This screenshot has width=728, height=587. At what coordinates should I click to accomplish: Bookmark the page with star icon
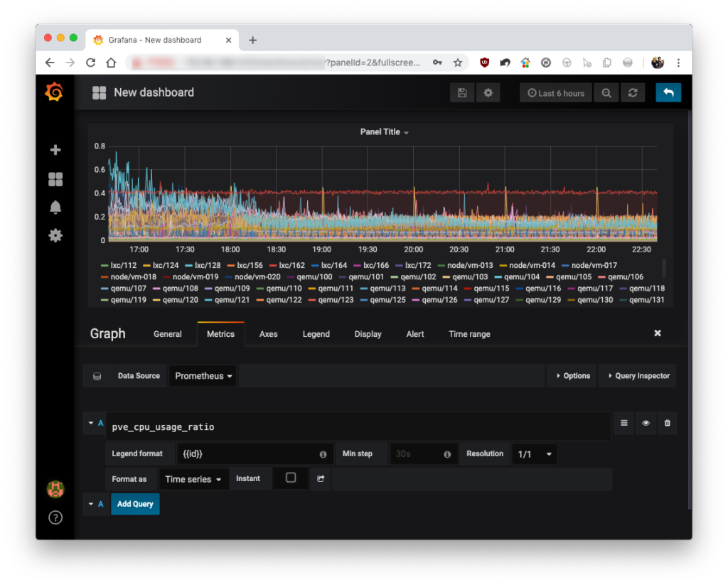[458, 63]
